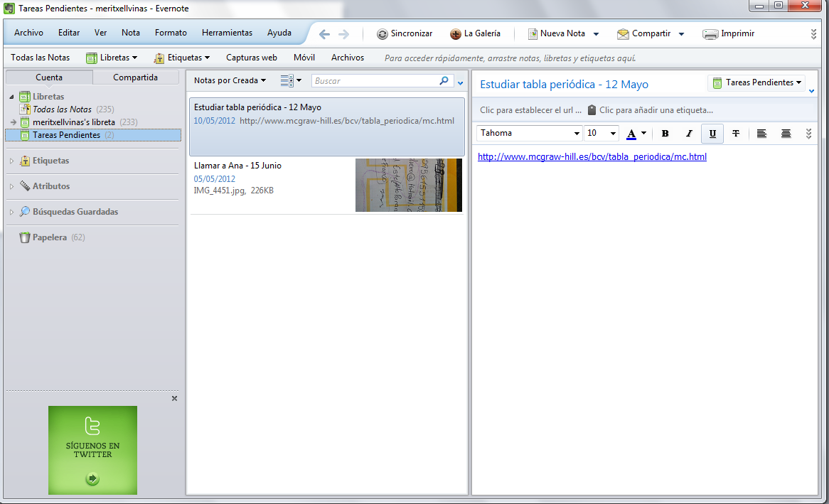
Task: Expand search options chevron
Action: click(x=461, y=83)
